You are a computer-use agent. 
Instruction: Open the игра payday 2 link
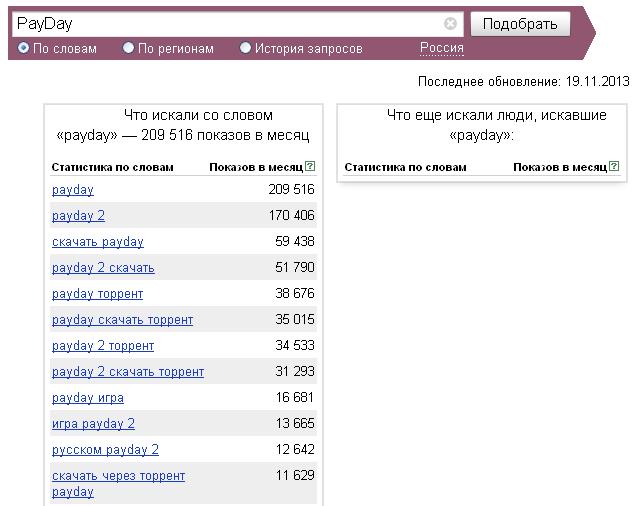point(93,424)
